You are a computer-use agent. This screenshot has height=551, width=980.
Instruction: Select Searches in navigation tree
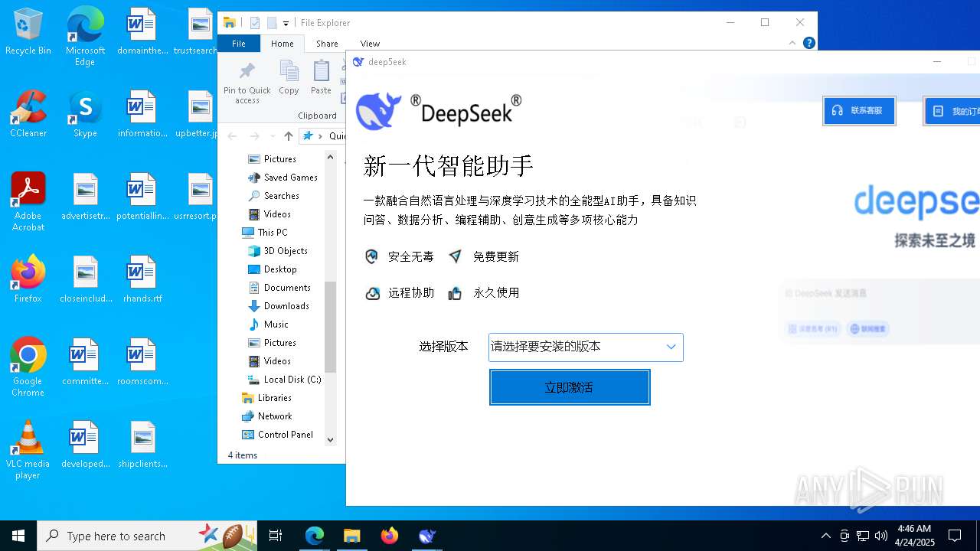(274, 196)
